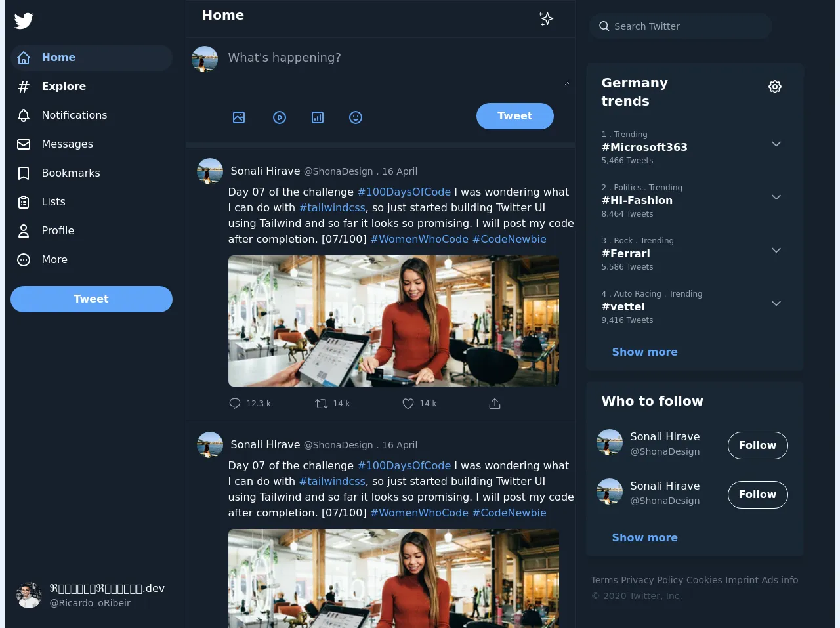
Task: Open the chevron next to #vettel trend
Action: click(776, 304)
